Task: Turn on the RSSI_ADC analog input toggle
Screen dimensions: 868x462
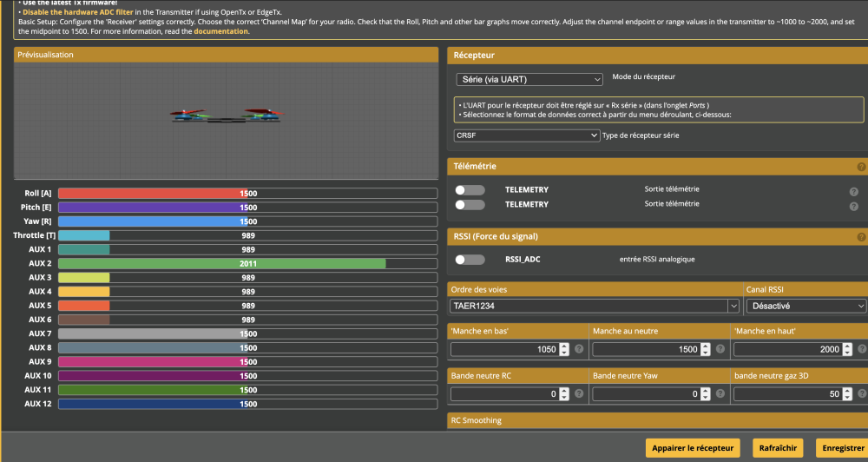Action: coord(470,260)
